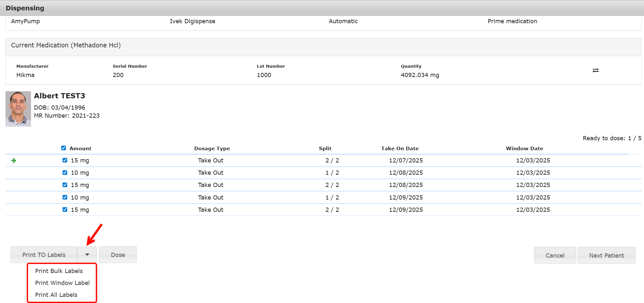Uncheck the 15 mg dose for 12/09/2025
The height and width of the screenshot is (303, 644).
[x=65, y=210]
